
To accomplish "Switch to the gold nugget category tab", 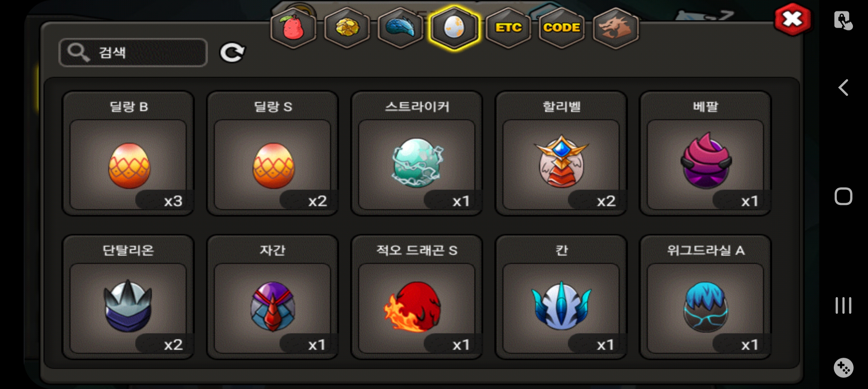I will (347, 28).
